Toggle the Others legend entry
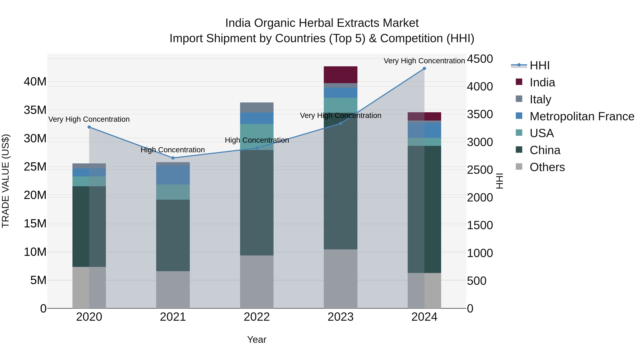 (540, 167)
